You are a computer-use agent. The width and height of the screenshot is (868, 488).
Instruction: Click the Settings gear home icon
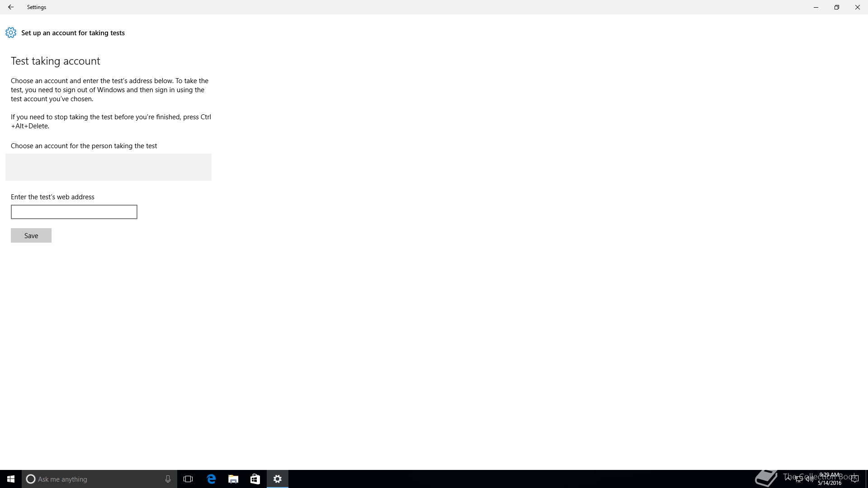(x=11, y=33)
